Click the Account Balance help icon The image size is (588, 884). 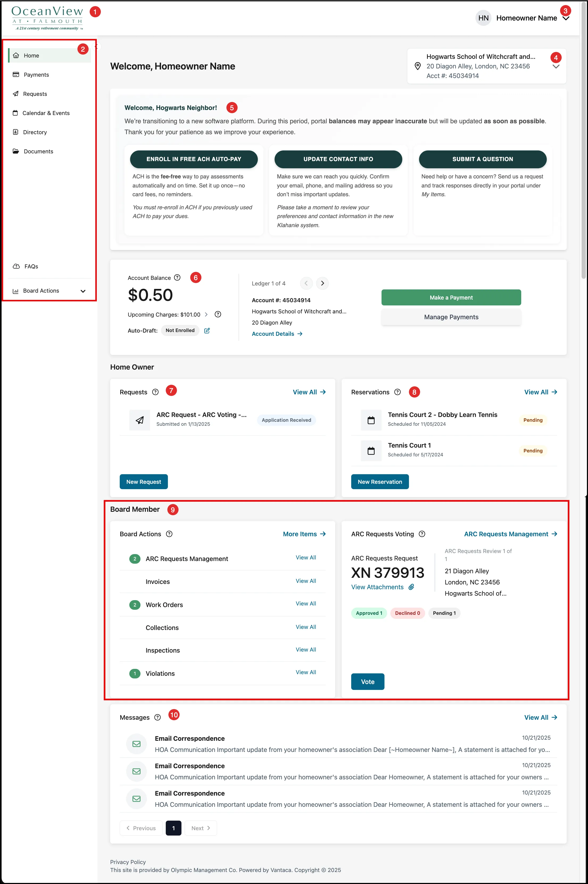pyautogui.click(x=177, y=278)
